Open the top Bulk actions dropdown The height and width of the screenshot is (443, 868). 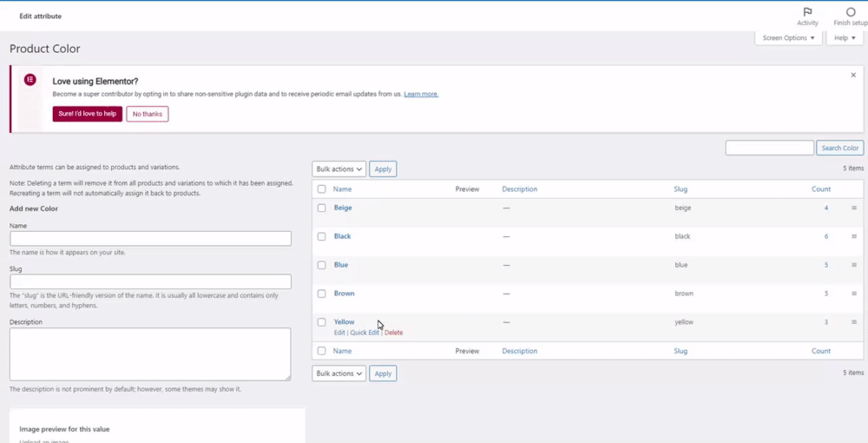339,169
